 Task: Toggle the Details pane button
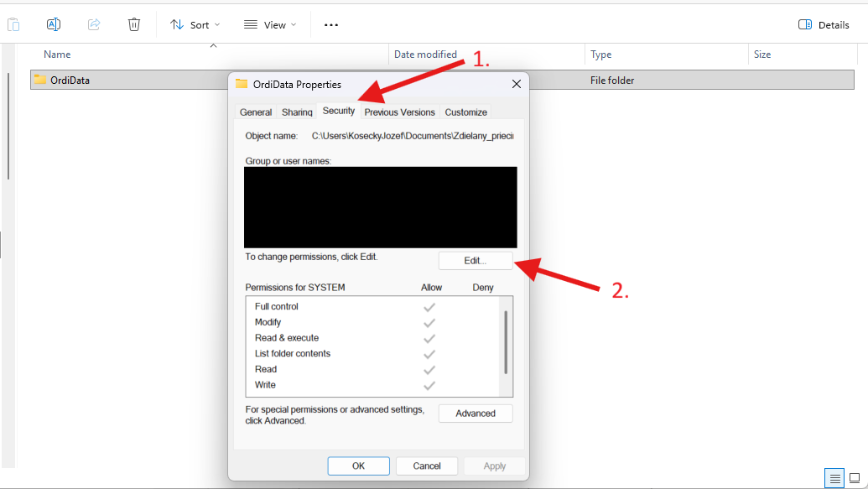tap(824, 25)
